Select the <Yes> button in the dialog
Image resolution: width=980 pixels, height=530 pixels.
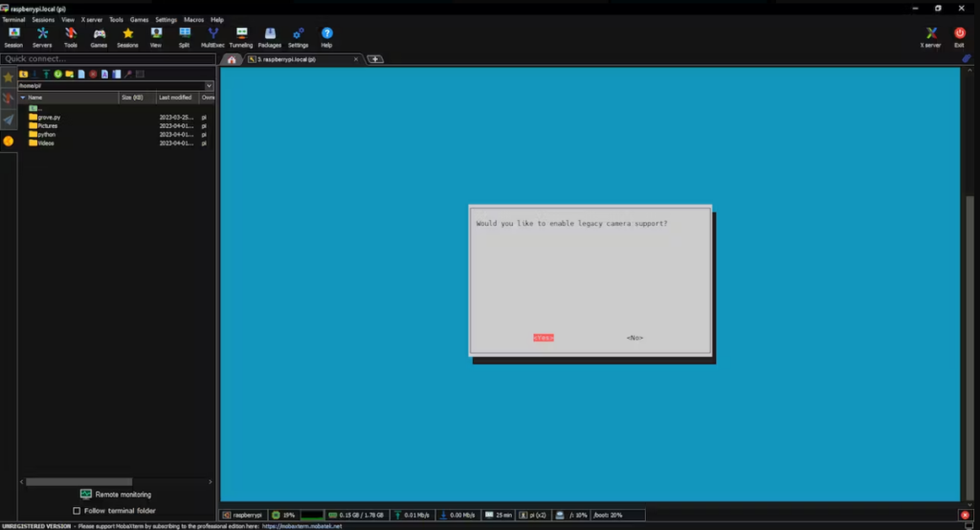(543, 338)
